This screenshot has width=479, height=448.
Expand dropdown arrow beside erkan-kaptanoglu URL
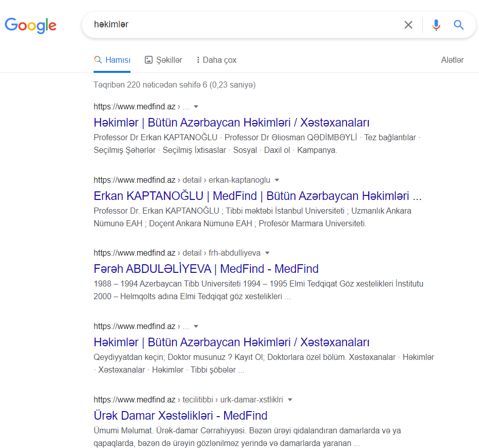coord(277,180)
